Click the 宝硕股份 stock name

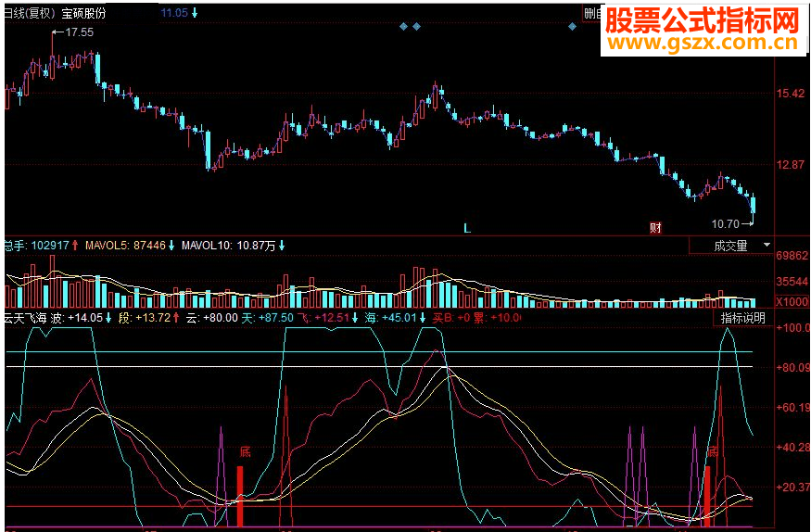[x=84, y=13]
